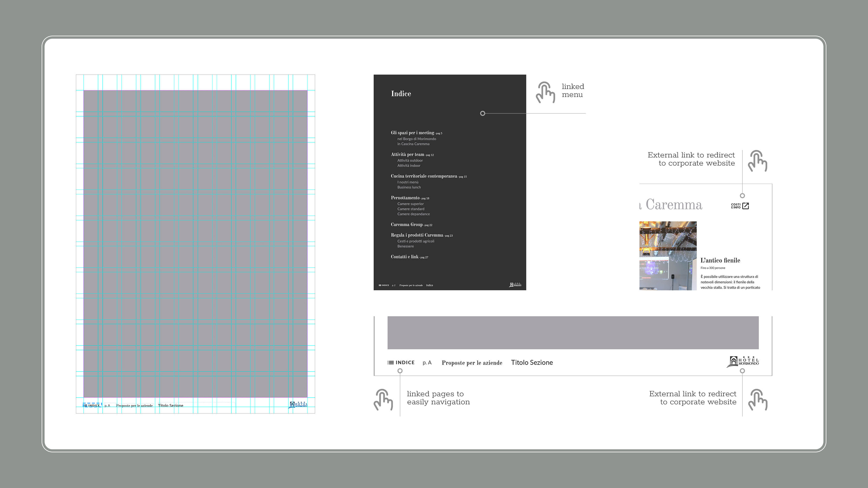
Task: Select "Contatti e link" in the index
Action: [x=404, y=257]
